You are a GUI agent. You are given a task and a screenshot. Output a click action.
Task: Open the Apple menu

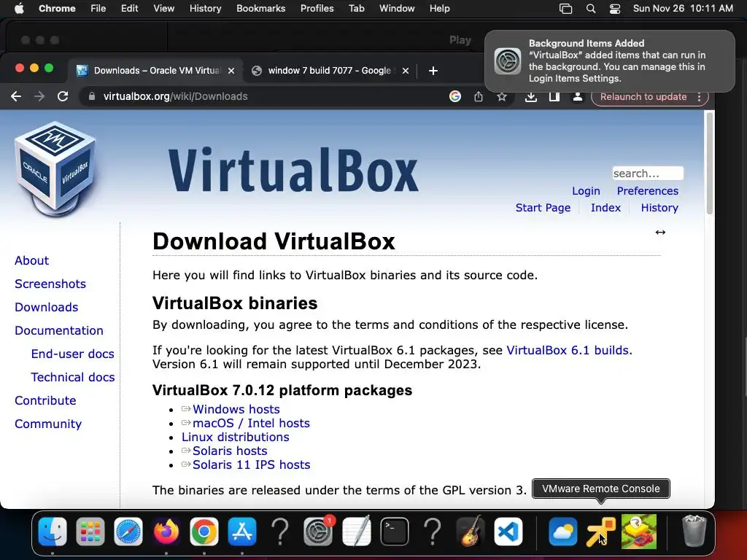19,9
